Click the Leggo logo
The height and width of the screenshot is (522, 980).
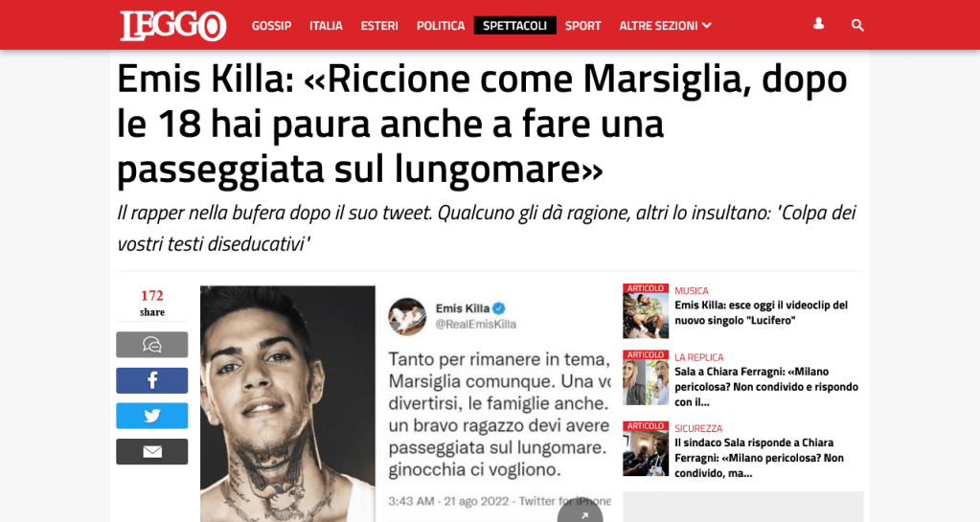click(x=173, y=26)
